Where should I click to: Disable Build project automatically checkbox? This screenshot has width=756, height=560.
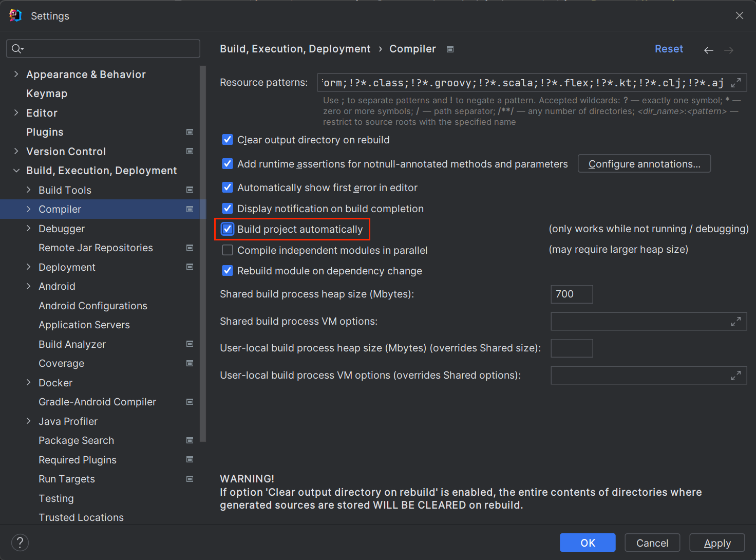tap(228, 229)
